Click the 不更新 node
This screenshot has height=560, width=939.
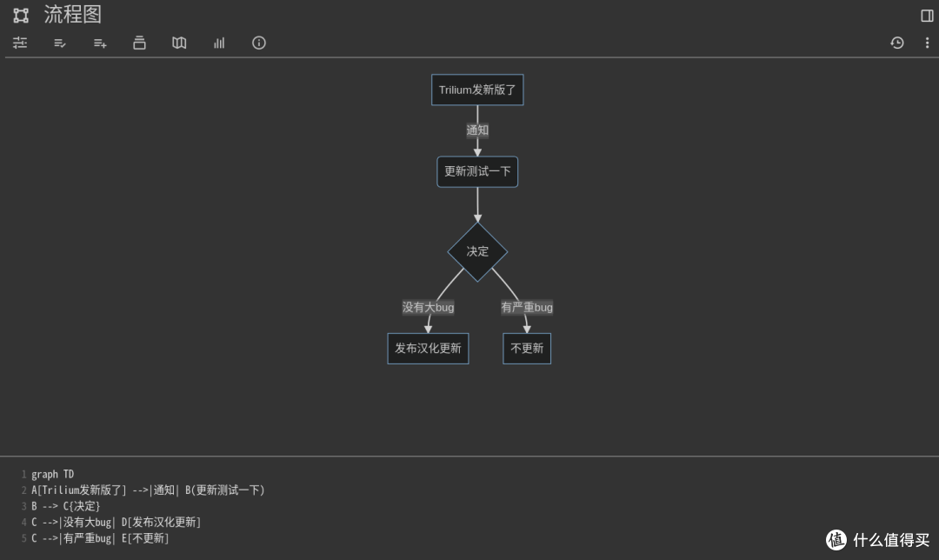(x=527, y=349)
